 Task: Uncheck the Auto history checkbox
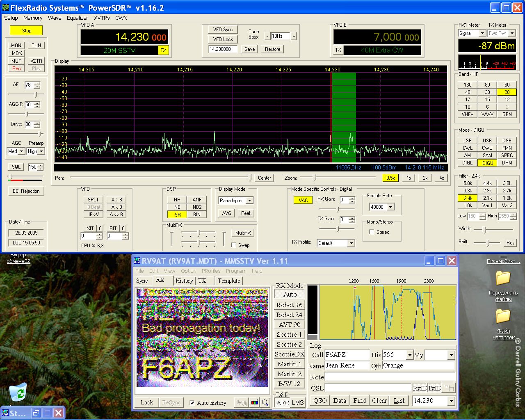pos(192,403)
